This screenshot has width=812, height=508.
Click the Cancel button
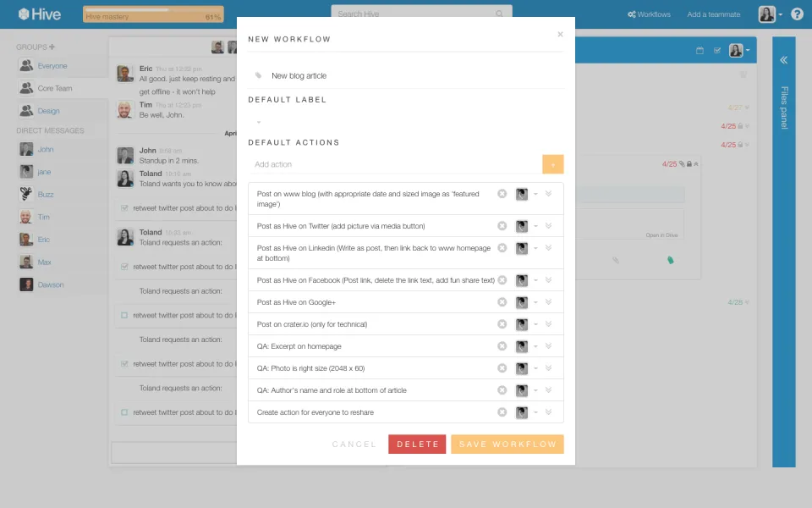pos(354,444)
